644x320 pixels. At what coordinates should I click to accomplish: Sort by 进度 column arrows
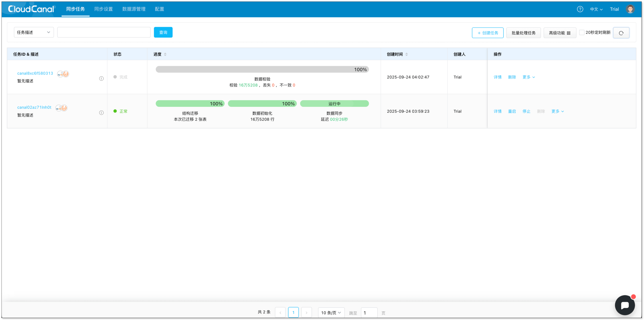click(x=165, y=54)
